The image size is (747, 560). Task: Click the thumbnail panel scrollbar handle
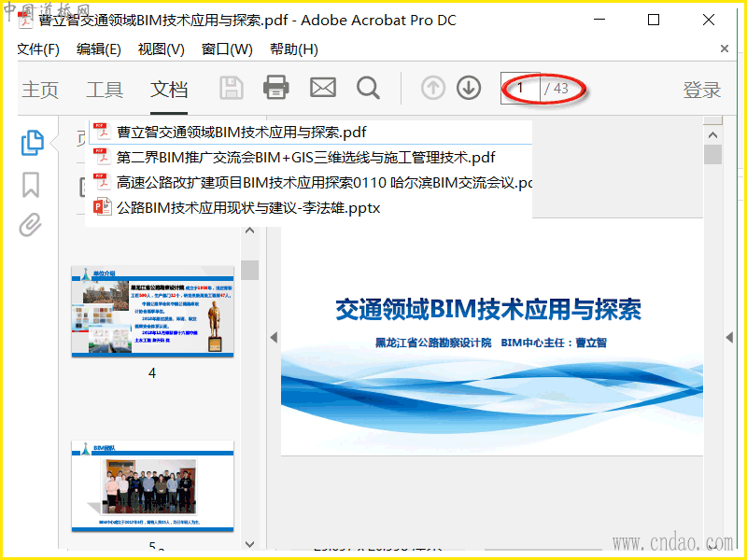tap(249, 271)
